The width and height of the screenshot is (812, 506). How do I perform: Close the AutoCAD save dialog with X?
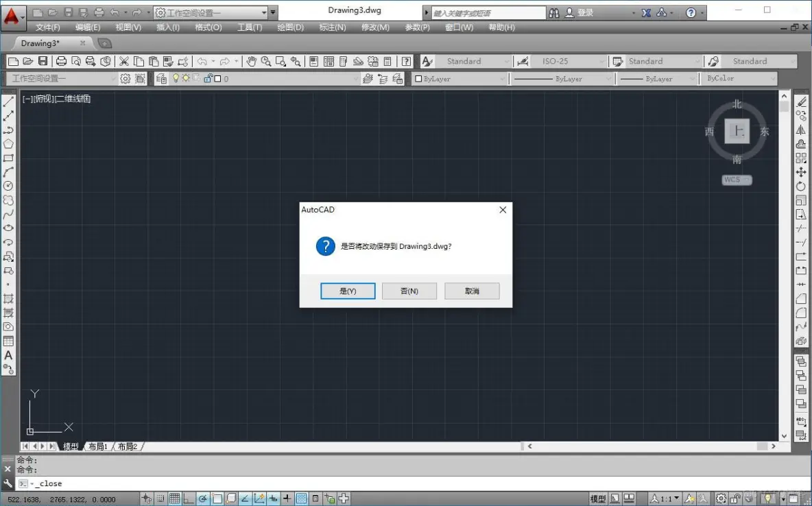click(x=502, y=210)
